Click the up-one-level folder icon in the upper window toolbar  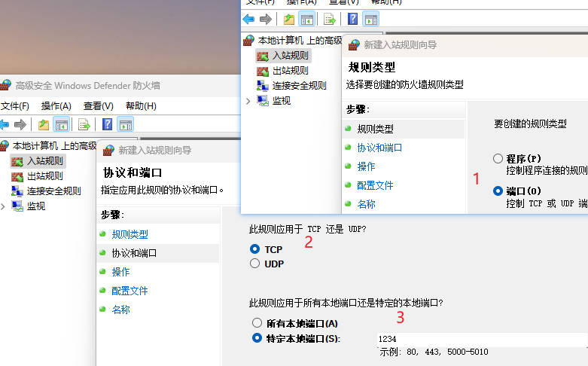pyautogui.click(x=289, y=19)
